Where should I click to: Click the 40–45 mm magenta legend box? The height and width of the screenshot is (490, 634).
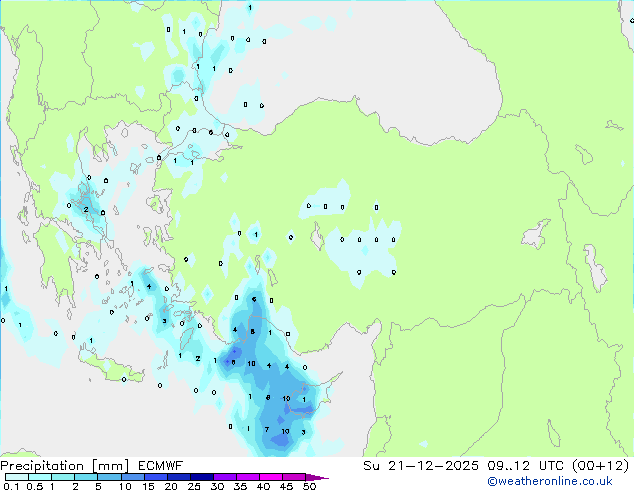(x=271, y=477)
